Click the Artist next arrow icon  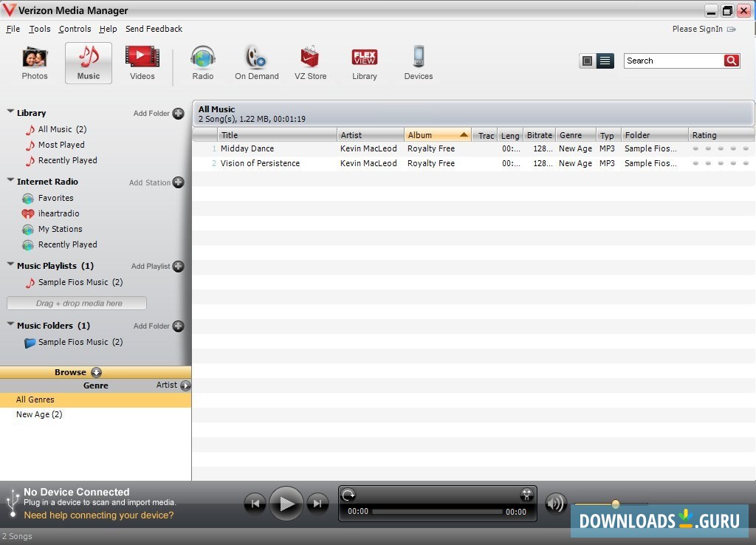185,385
